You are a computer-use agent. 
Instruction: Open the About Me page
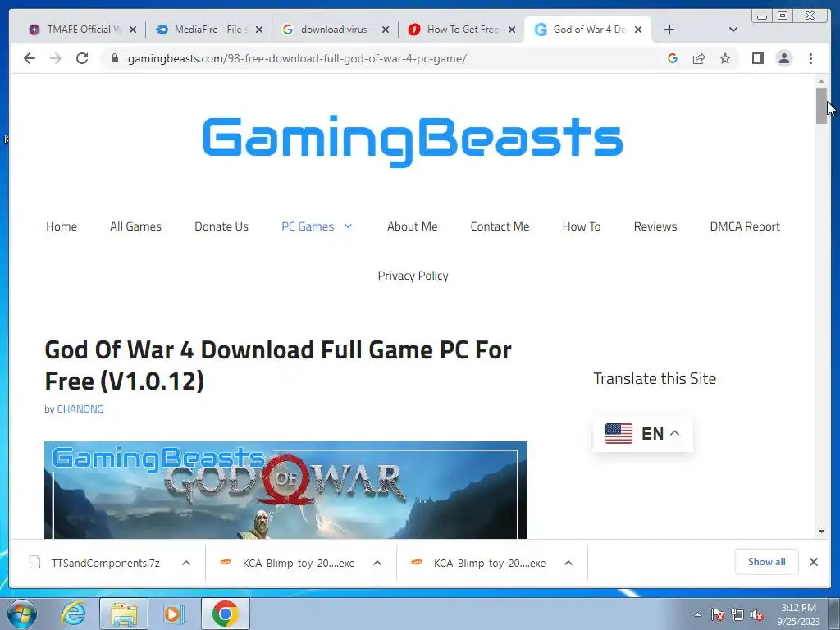click(413, 226)
